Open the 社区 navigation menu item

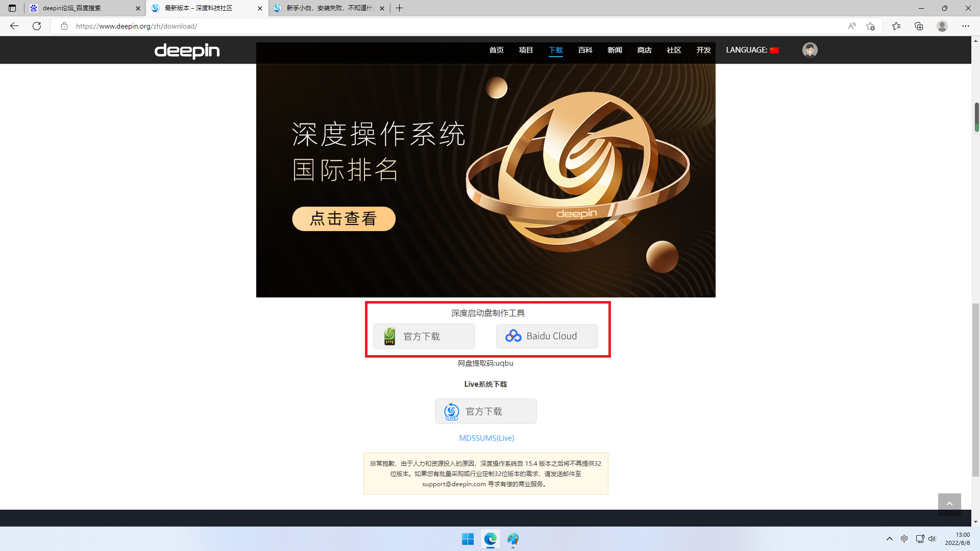tap(674, 50)
